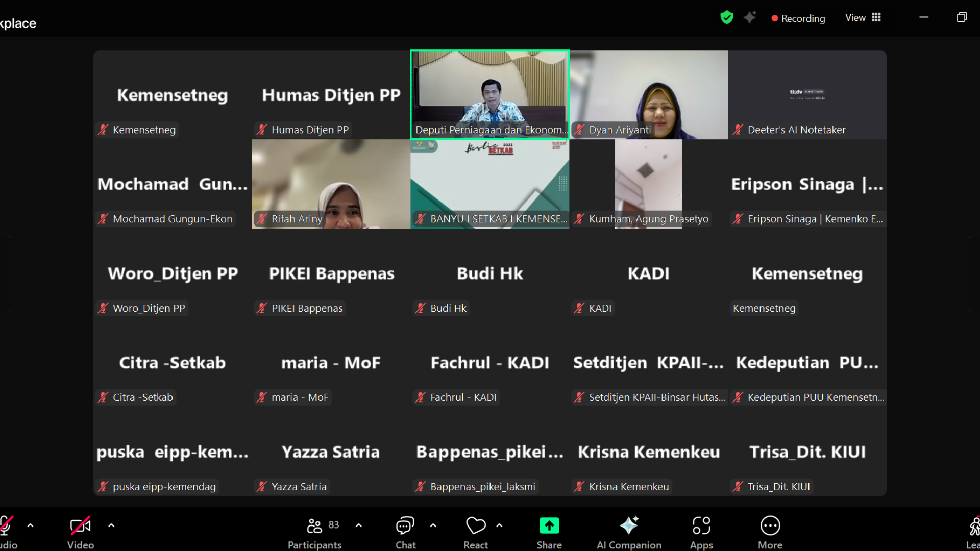Viewport: 980px width, 551px height.
Task: Select Dyah Ariyanti's video tile
Action: [x=649, y=94]
